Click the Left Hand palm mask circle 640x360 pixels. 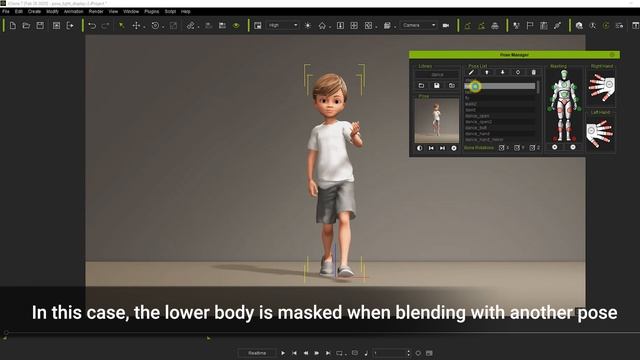(592, 131)
